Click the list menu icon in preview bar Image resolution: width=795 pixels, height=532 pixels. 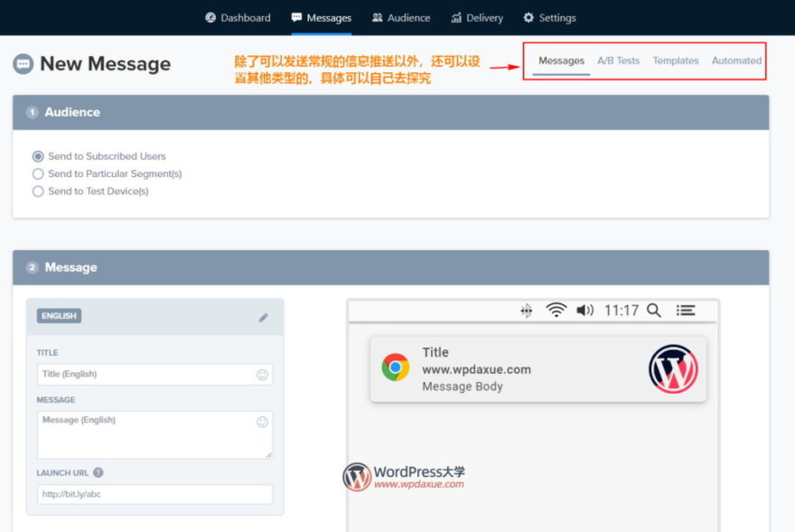(x=686, y=311)
